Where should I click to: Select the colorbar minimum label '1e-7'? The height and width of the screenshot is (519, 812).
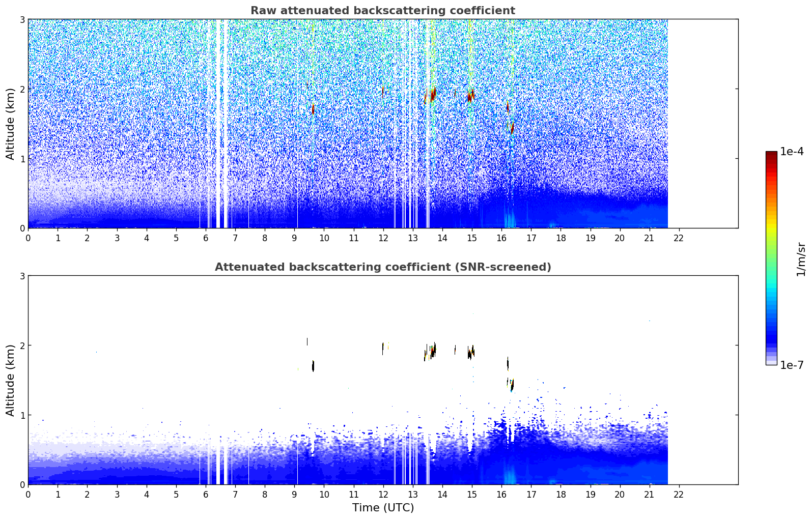[792, 365]
